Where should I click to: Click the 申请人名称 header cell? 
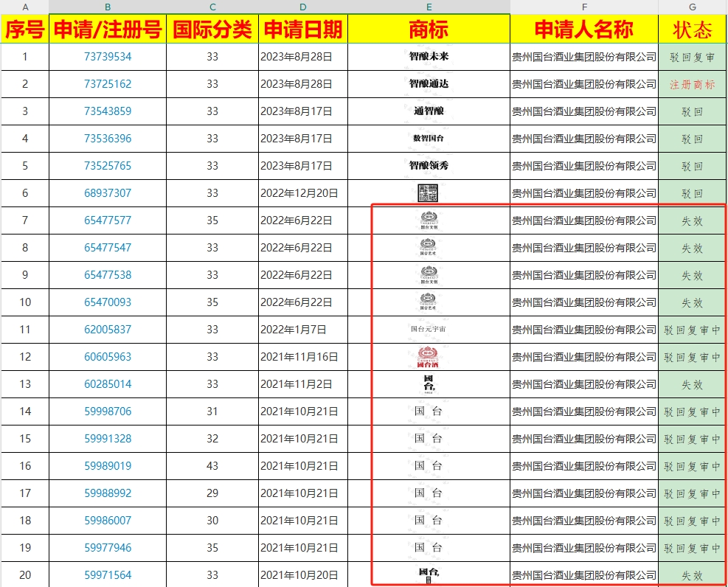pyautogui.click(x=583, y=29)
